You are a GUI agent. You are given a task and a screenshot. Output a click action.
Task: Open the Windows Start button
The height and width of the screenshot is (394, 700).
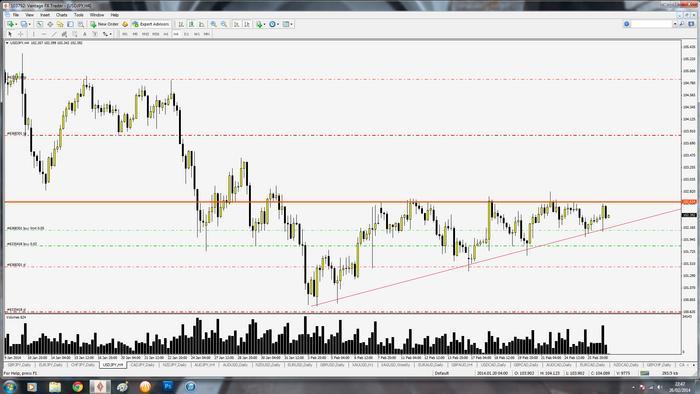pos(9,386)
